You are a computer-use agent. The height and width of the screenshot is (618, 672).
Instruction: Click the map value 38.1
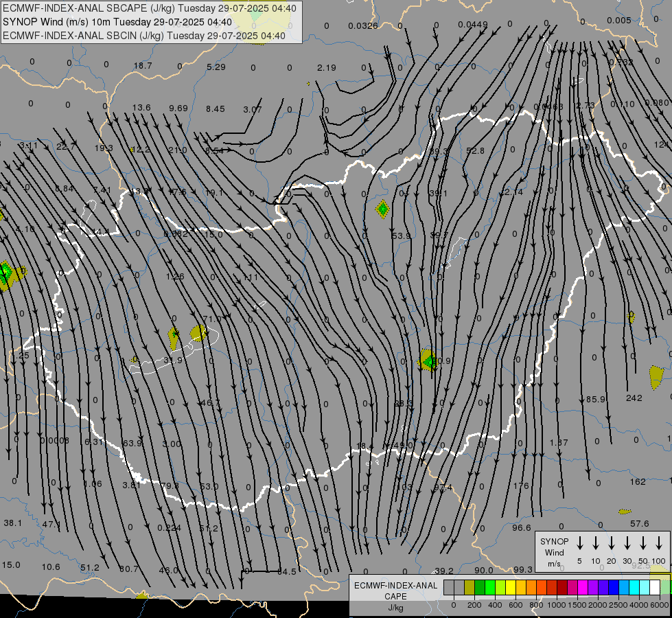coord(12,523)
